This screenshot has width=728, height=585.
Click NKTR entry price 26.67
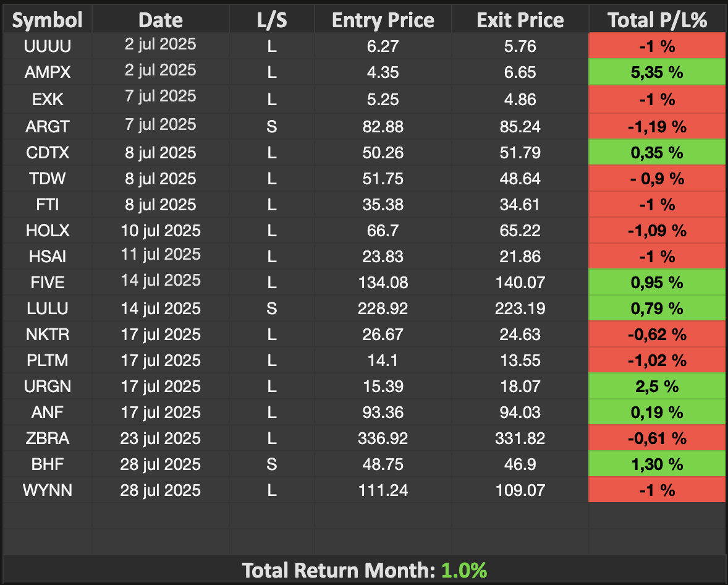(x=383, y=335)
